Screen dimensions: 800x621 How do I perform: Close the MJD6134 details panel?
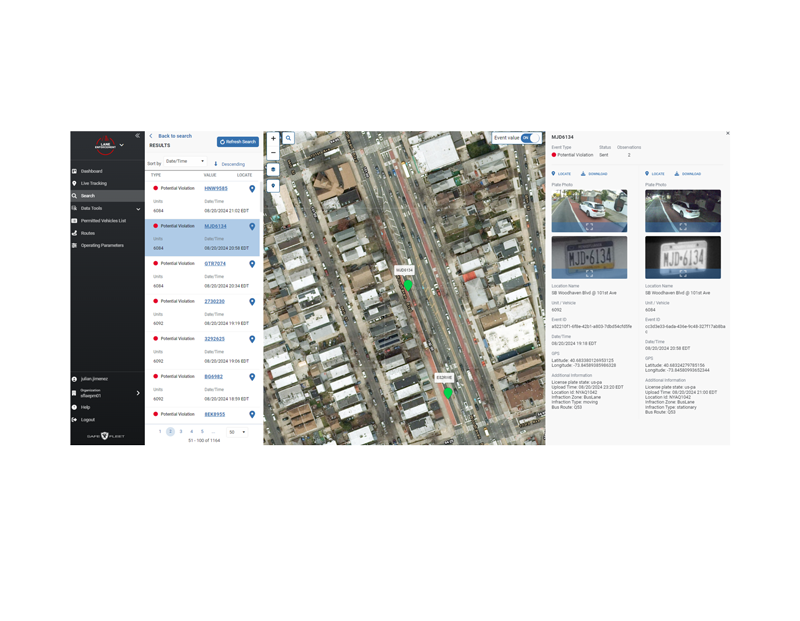click(x=728, y=134)
